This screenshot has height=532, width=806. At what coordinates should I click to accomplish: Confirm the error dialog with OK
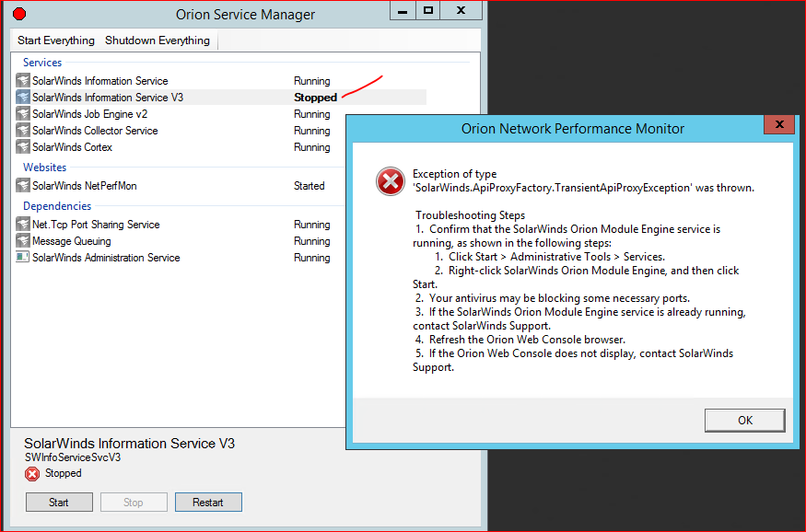[x=745, y=420]
